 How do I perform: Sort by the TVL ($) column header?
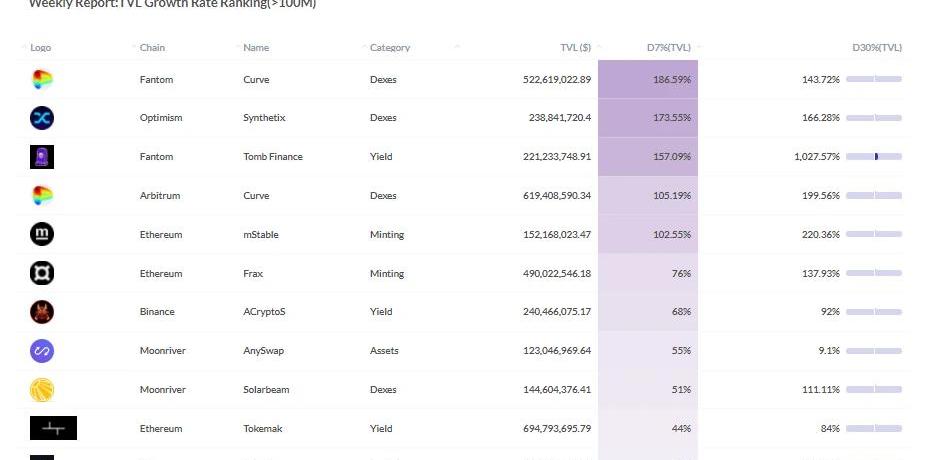[575, 48]
